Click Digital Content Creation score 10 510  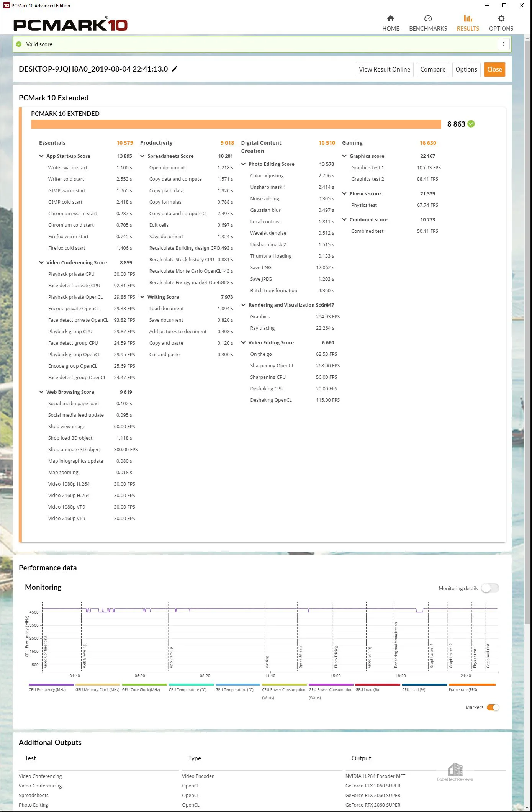(327, 143)
